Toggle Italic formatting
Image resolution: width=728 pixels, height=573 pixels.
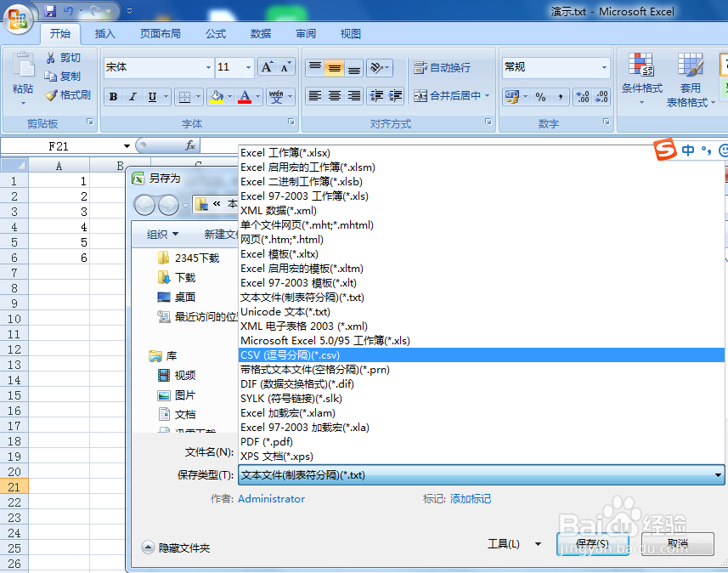(133, 97)
